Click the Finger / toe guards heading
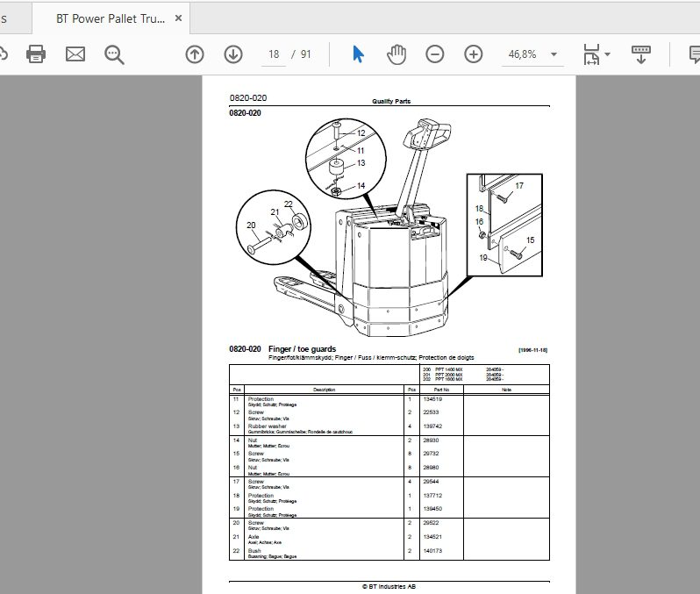This screenshot has width=700, height=594. [x=303, y=349]
